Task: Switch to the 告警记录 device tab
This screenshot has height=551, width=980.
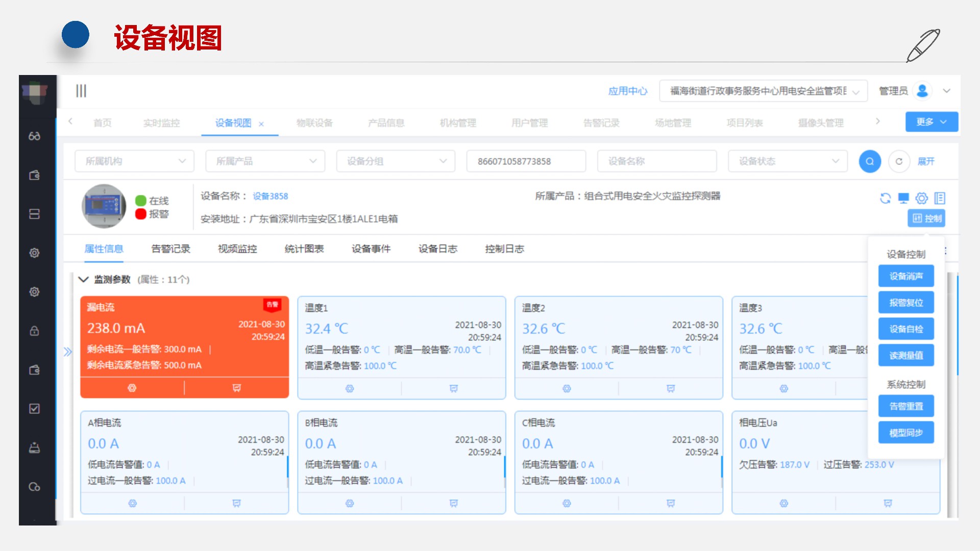Action: pos(170,249)
